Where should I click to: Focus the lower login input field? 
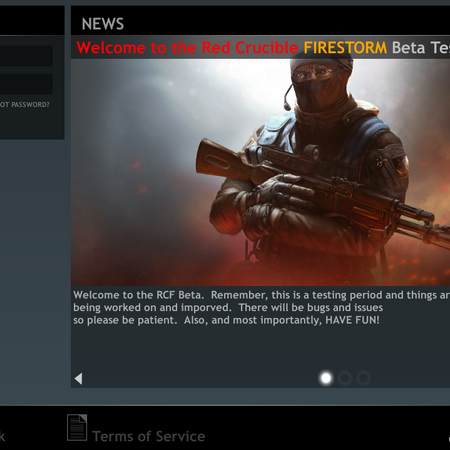click(26, 84)
